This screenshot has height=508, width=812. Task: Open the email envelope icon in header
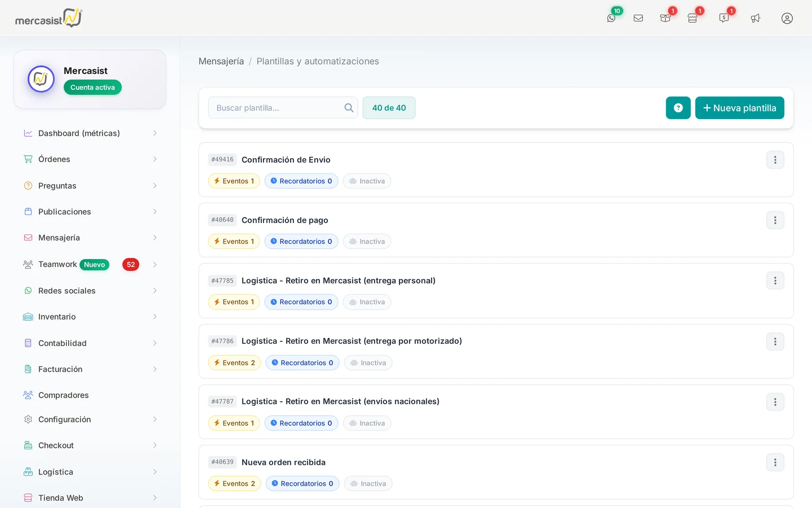(x=638, y=18)
